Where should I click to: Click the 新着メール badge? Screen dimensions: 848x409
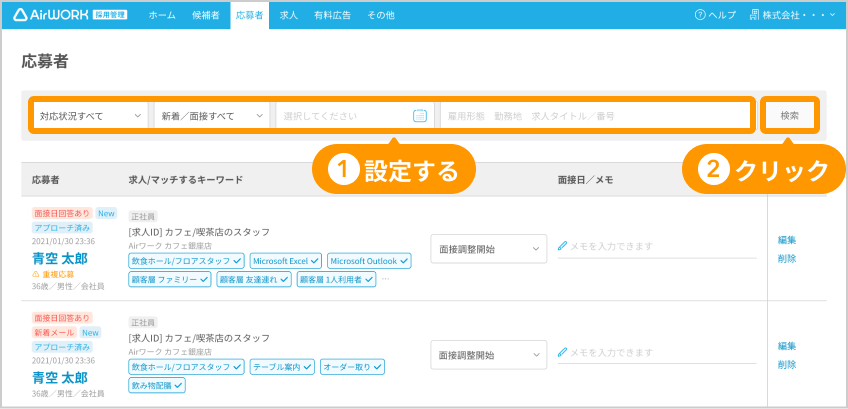pyautogui.click(x=54, y=332)
